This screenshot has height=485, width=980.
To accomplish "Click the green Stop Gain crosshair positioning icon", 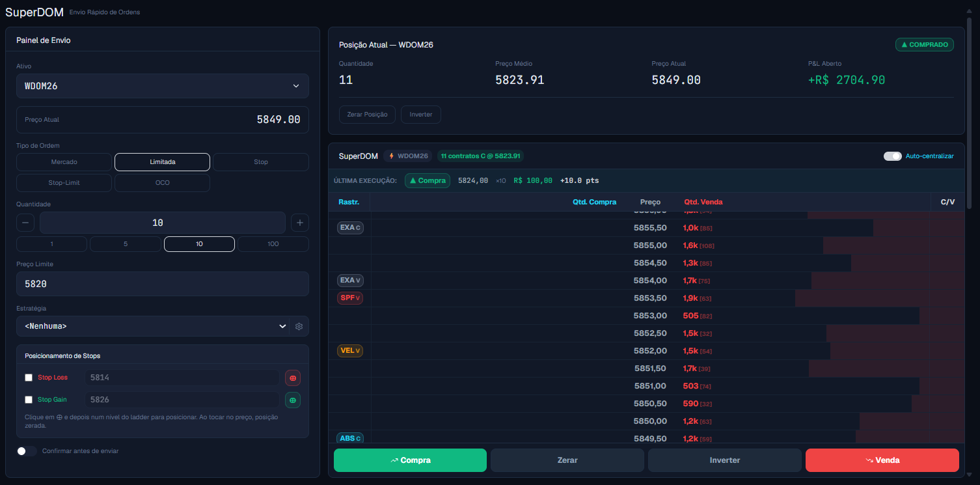I will 293,400.
